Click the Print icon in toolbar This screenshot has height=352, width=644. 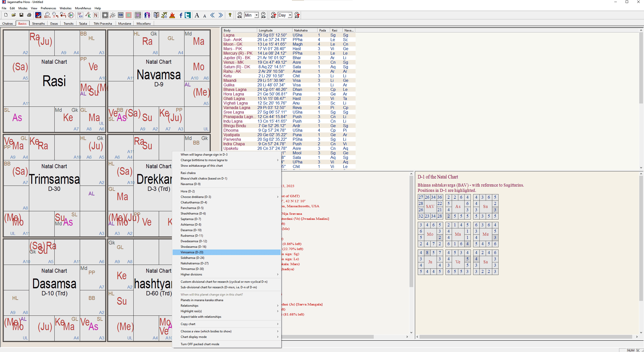point(29,15)
